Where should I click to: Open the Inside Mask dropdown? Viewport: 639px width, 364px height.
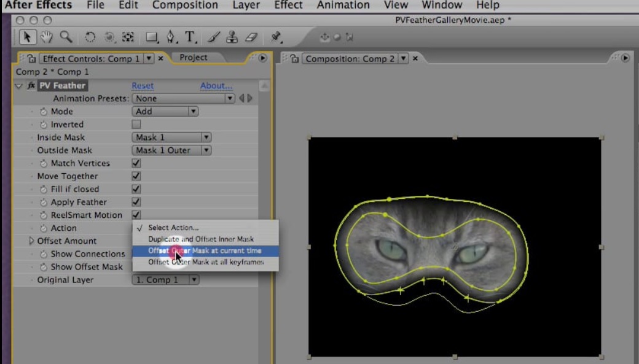[x=171, y=137]
